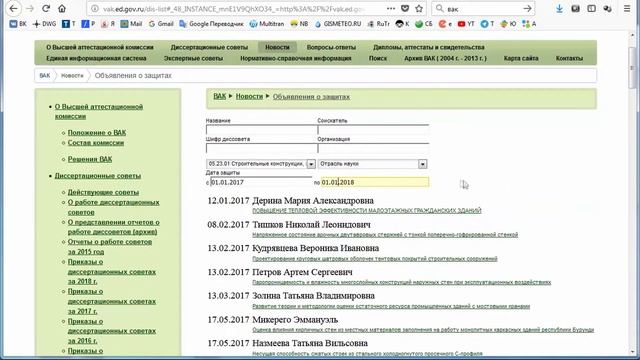Open page actions three-dots menu
Screen dimensions: 640x360
point(391,9)
